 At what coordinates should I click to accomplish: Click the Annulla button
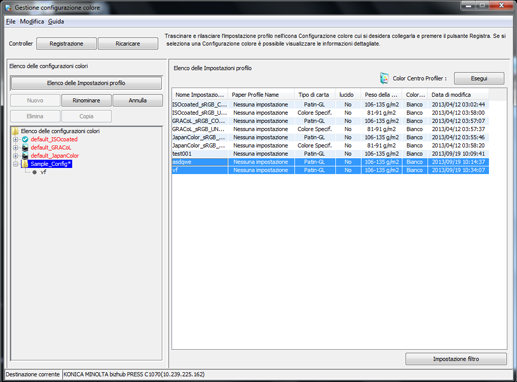tap(138, 100)
